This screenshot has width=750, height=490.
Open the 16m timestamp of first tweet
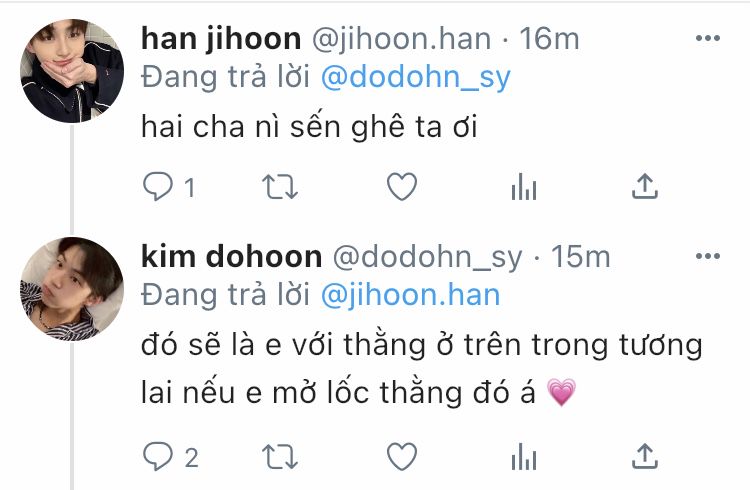point(550,39)
